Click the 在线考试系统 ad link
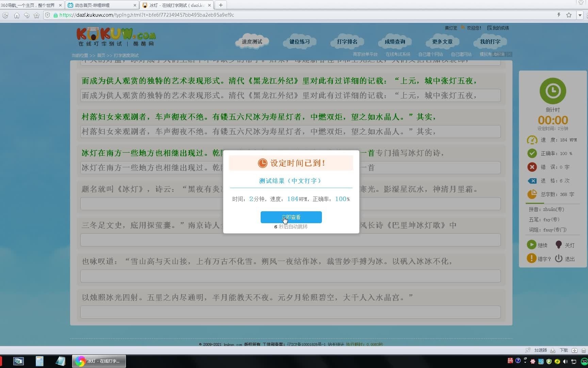The image size is (588, 368). [398, 54]
